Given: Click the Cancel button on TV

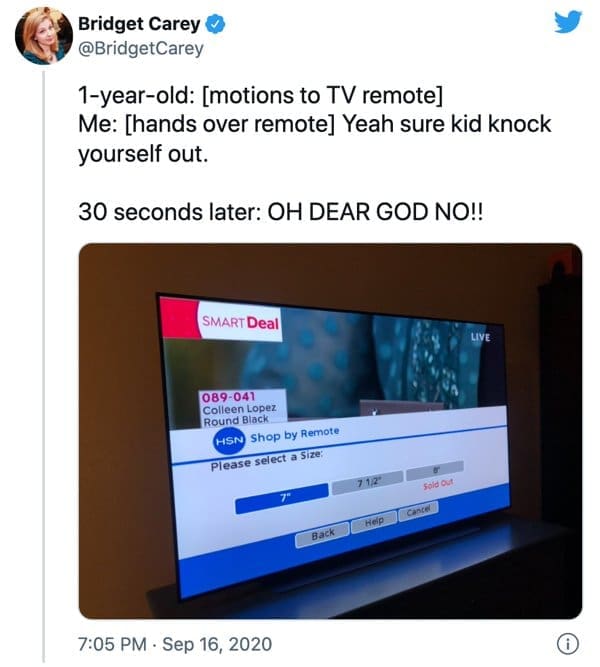Looking at the screenshot, I should click(418, 509).
